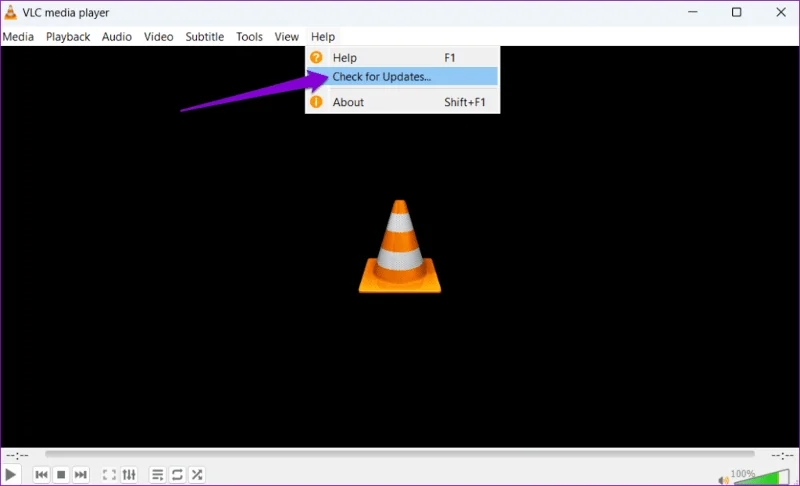Image resolution: width=800 pixels, height=486 pixels.
Task: Open extended settings equalizer icon
Action: point(129,475)
